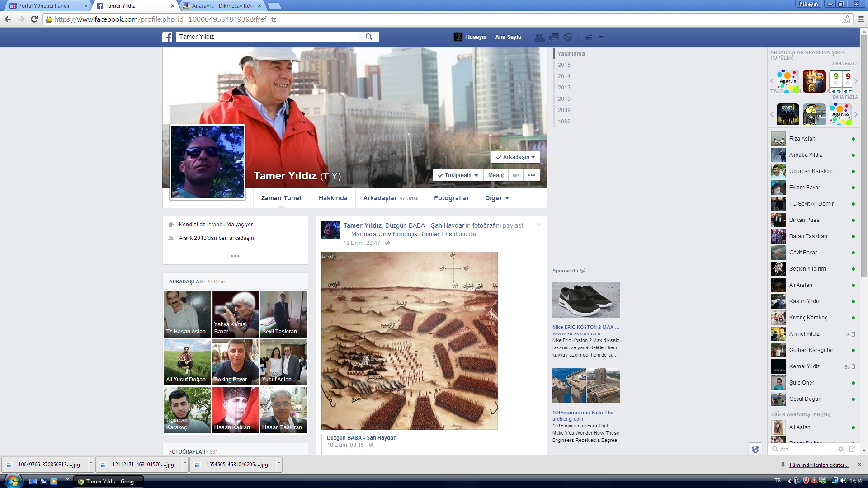Open the Fotoğraflar tab
Viewport: 868px width, 488px height.
coord(451,198)
